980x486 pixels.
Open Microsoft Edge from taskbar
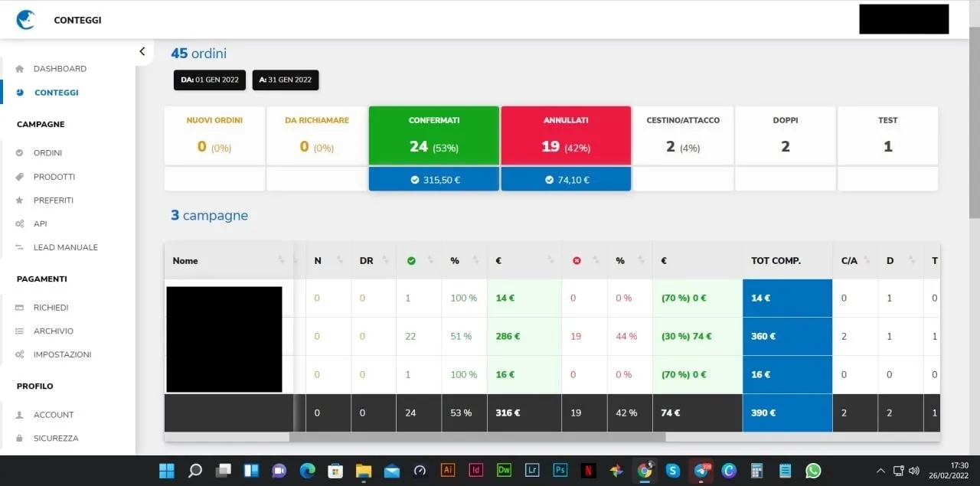click(307, 471)
